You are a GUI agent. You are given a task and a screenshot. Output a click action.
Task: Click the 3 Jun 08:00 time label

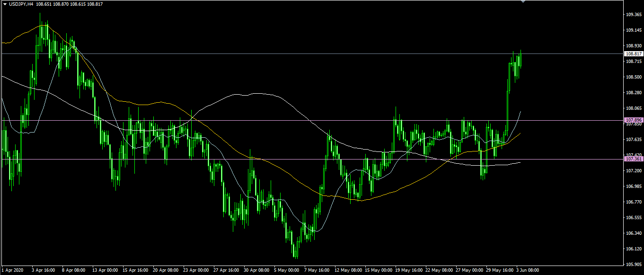coord(528,270)
